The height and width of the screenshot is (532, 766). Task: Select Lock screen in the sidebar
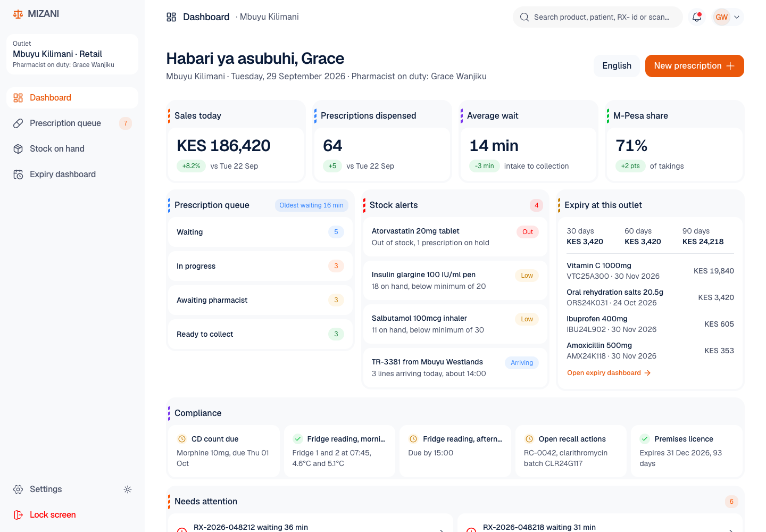(x=72, y=515)
